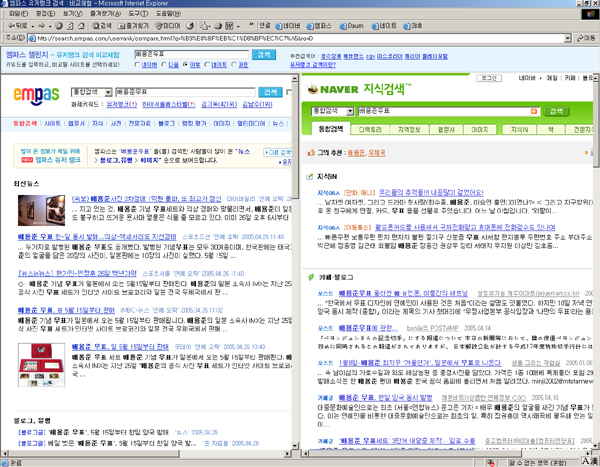Viewport: 600px width, 467px height.
Task: Open the 파일 menu
Action: click(x=14, y=14)
